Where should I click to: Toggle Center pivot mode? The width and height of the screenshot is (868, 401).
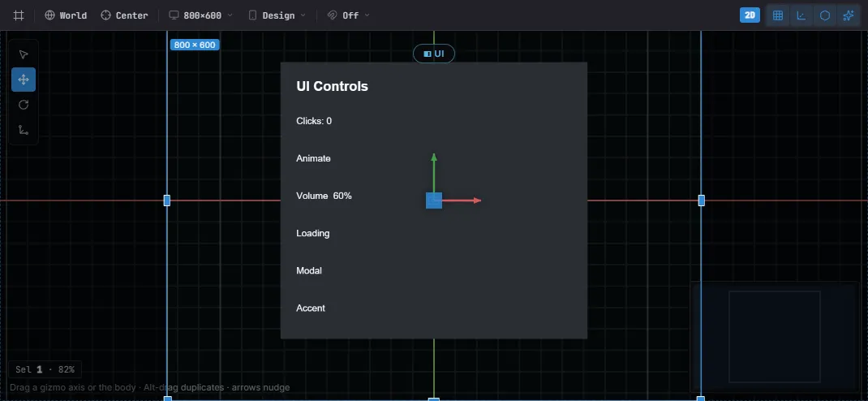[x=125, y=15]
